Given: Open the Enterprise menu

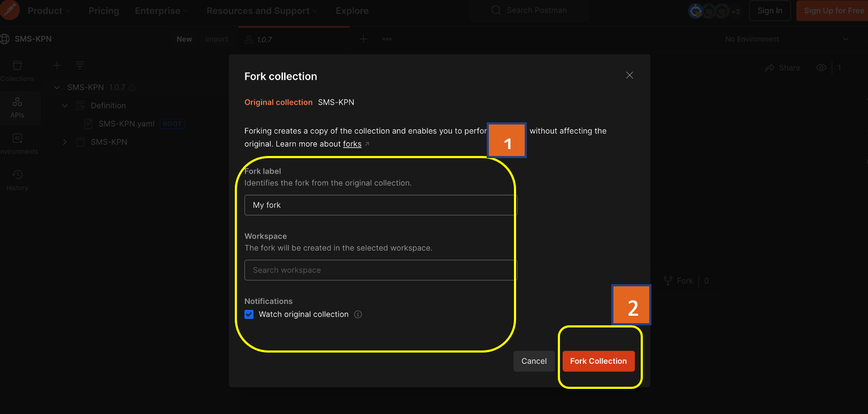Looking at the screenshot, I should pos(162,11).
